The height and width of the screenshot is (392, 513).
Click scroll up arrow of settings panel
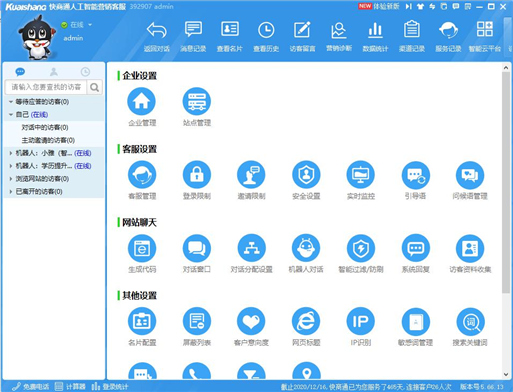[506, 68]
